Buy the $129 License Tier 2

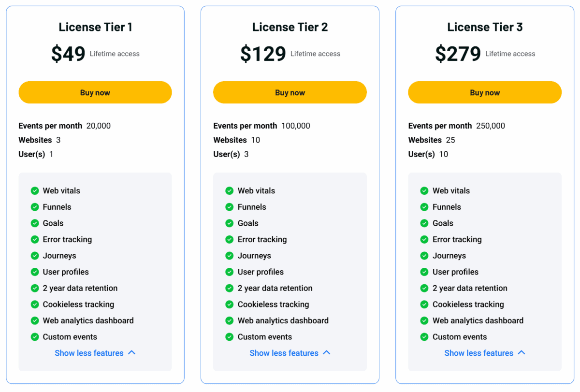click(x=290, y=92)
